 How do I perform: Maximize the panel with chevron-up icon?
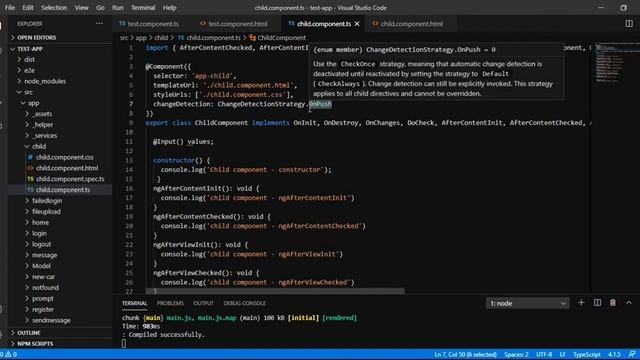629,303
